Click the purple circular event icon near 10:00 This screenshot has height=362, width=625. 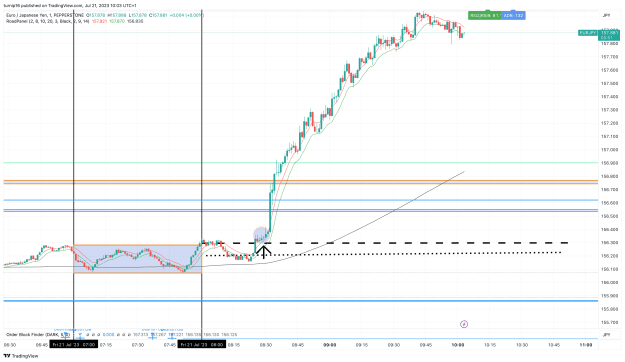pos(464,324)
